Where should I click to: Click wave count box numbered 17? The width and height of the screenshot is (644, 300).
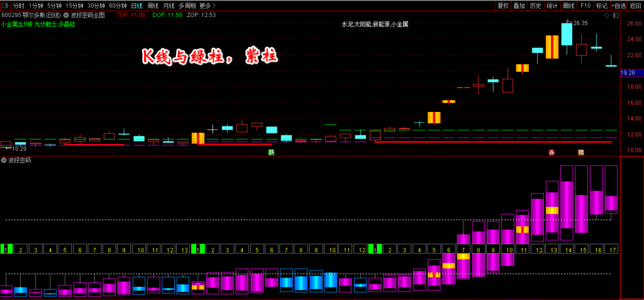point(611,249)
